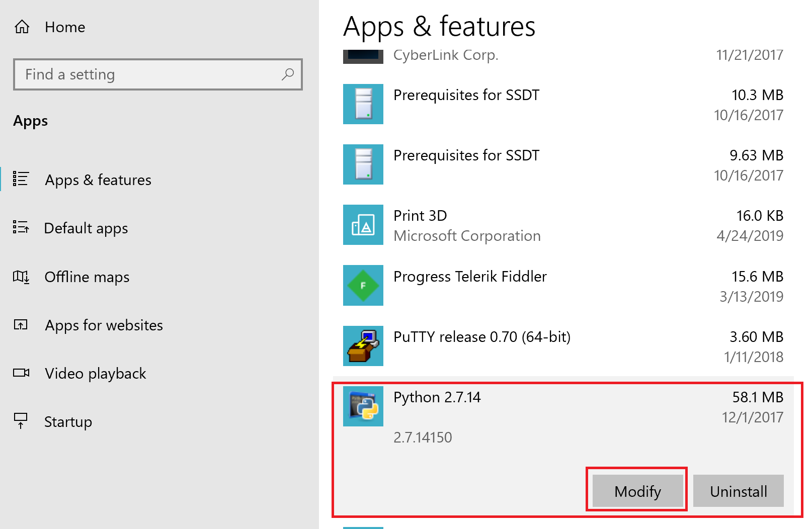
Task: Click the Print 3D app icon
Action: (x=363, y=225)
